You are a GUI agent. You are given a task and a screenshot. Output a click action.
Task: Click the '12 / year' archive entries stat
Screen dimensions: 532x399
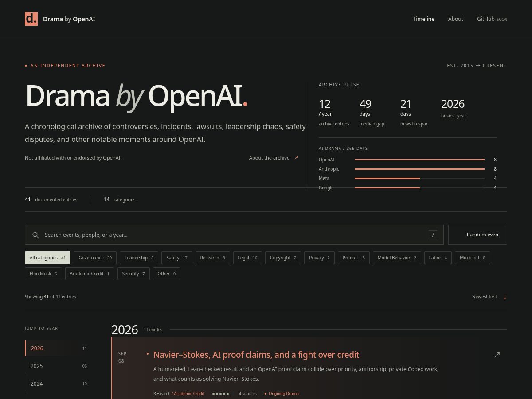tap(334, 113)
